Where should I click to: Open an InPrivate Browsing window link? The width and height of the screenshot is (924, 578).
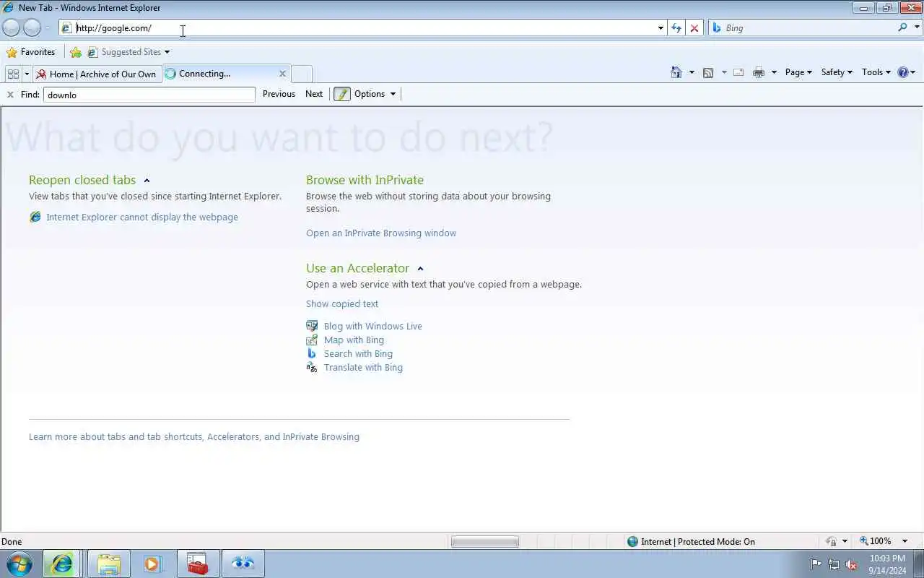click(381, 233)
